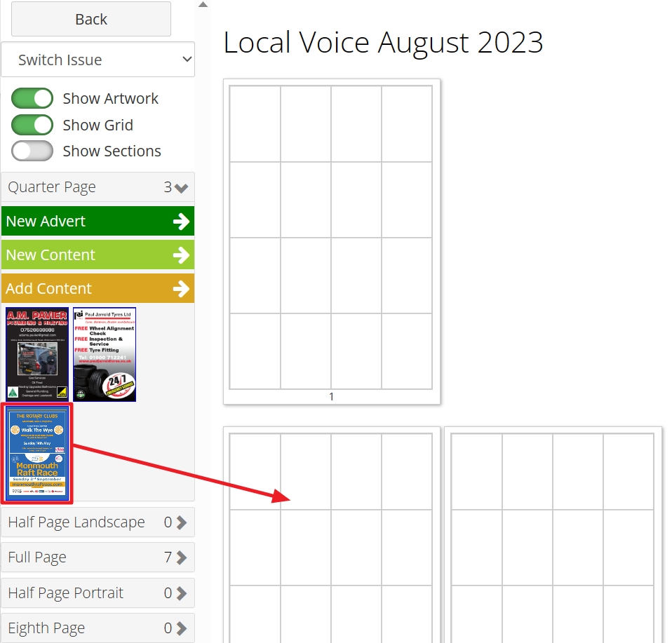Expand the Eighth Page section
The height and width of the screenshot is (643, 672).
point(98,628)
